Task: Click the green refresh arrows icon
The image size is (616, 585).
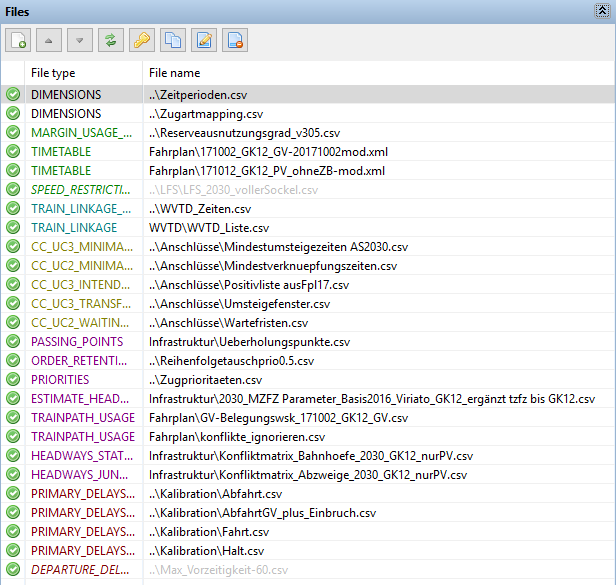Action: click(111, 40)
